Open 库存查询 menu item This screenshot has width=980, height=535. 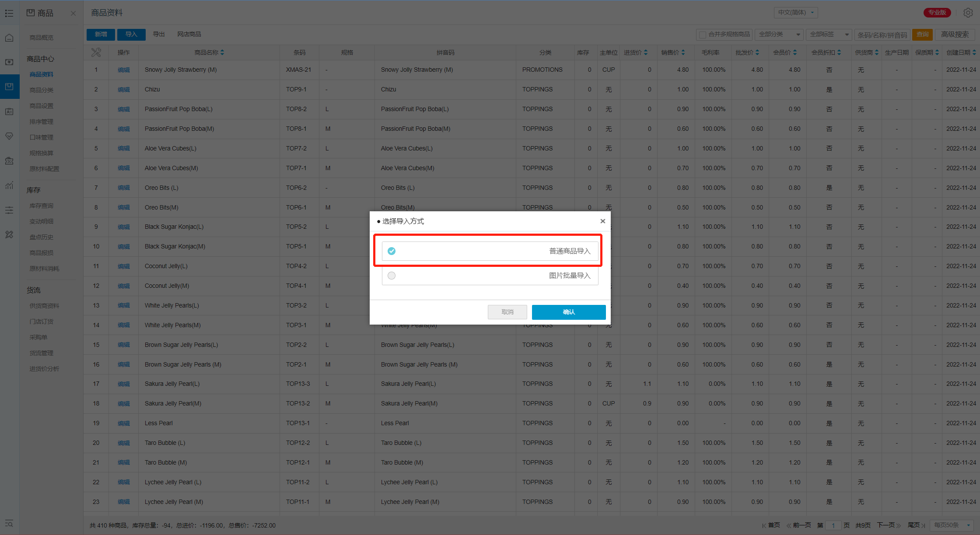tap(42, 206)
